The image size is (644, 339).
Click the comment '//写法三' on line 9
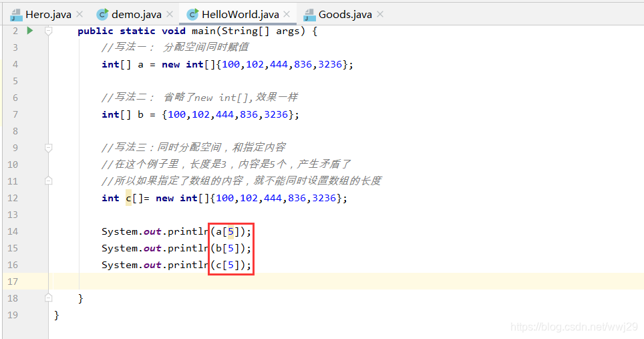tap(193, 148)
